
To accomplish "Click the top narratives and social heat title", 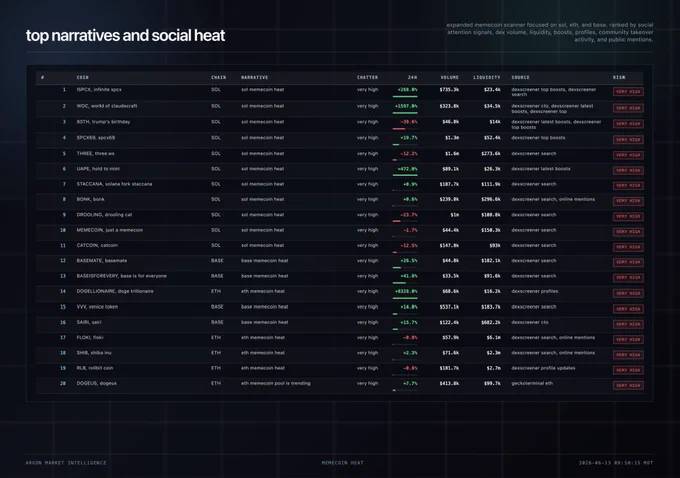I will (125, 36).
